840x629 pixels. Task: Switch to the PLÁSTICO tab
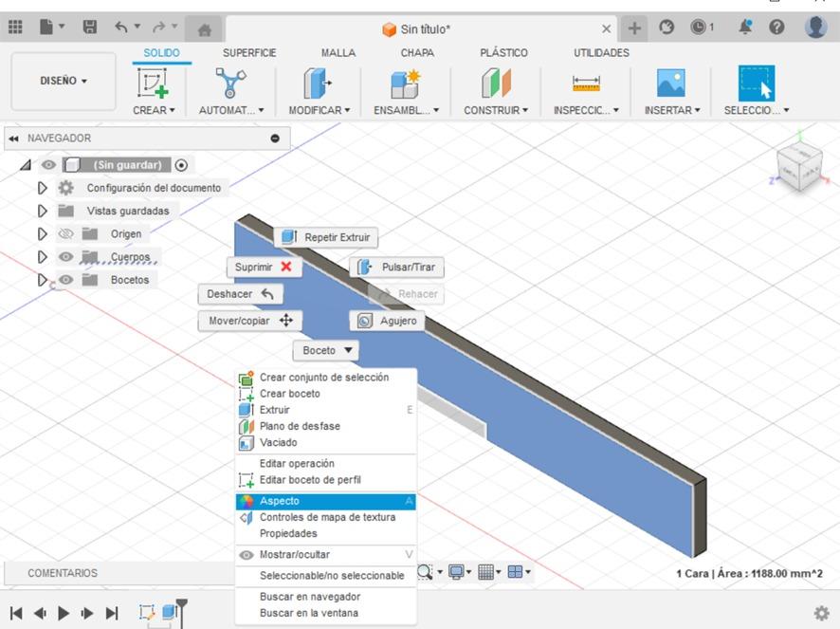503,52
